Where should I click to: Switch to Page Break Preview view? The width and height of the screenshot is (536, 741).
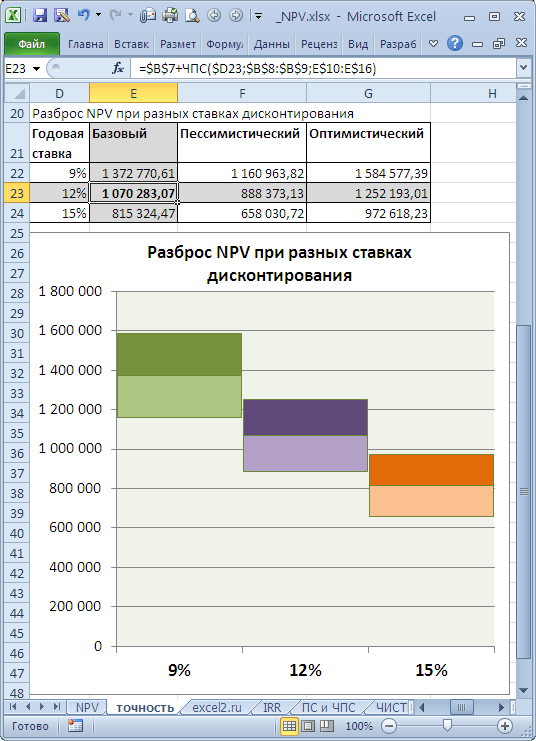point(327,726)
